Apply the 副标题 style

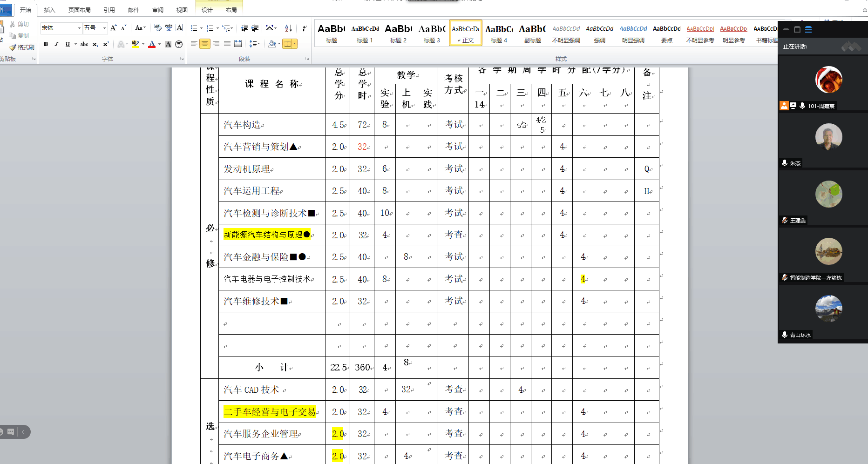532,34
